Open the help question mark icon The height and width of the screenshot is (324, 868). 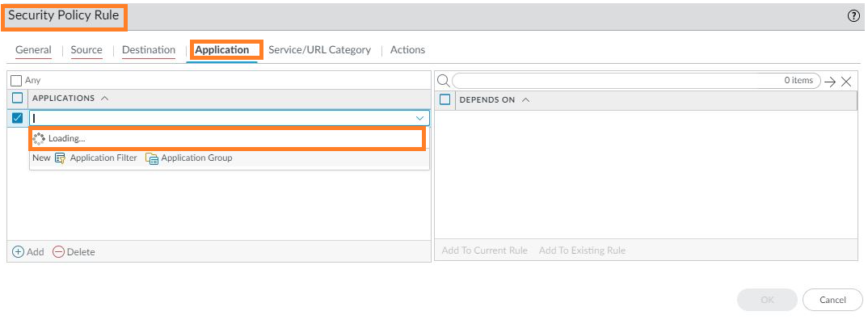click(853, 16)
